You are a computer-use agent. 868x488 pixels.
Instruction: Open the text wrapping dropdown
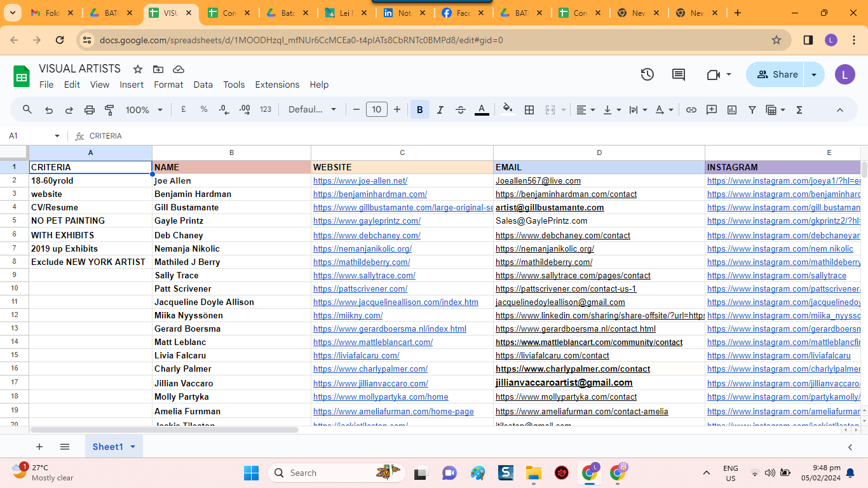637,109
